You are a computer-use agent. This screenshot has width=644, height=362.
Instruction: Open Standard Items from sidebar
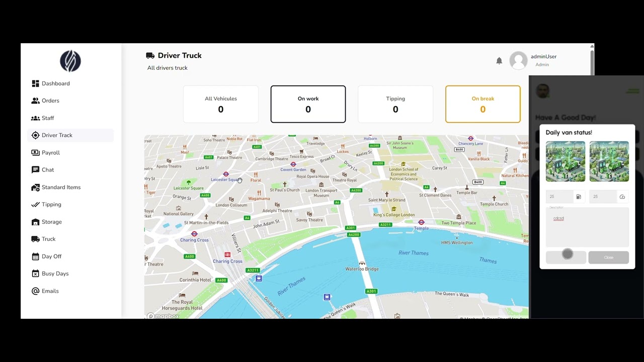pyautogui.click(x=70, y=188)
